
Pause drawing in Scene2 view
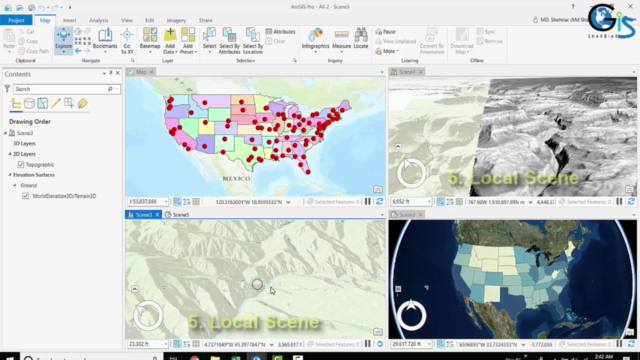click(619, 344)
